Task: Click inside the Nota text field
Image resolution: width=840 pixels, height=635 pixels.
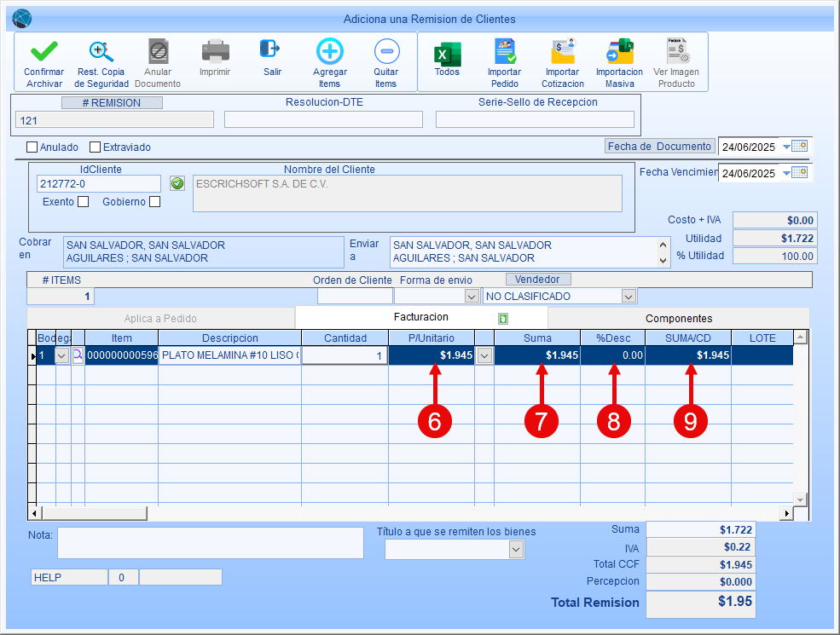Action: (210, 543)
